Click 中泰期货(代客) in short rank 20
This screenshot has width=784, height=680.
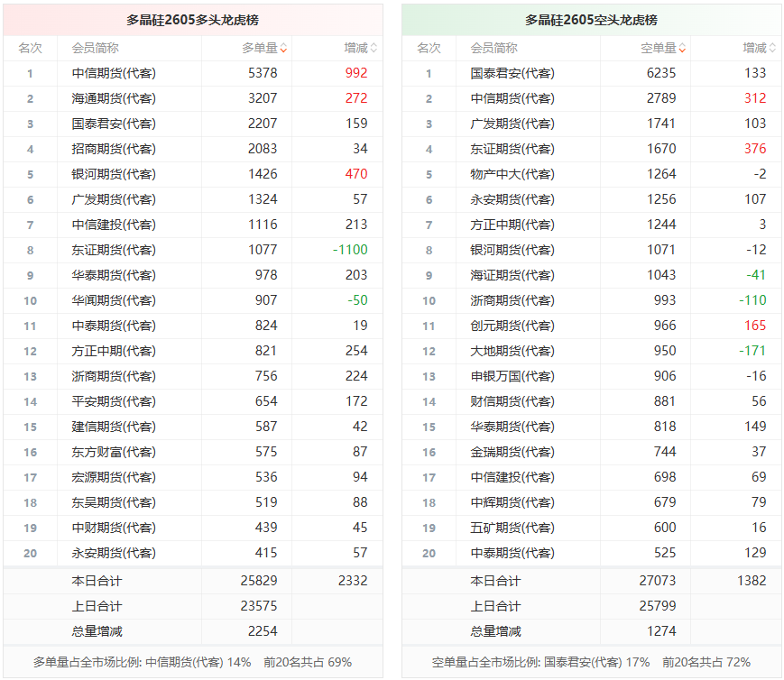click(512, 553)
